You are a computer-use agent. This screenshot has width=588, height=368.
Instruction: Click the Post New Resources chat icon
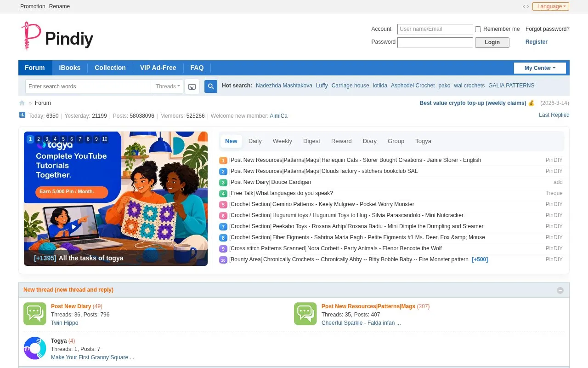pyautogui.click(x=305, y=314)
